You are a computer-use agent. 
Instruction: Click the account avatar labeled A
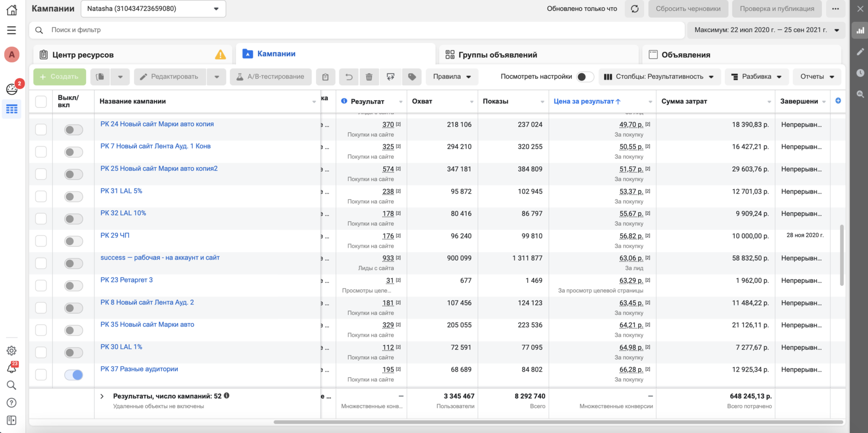coord(11,55)
